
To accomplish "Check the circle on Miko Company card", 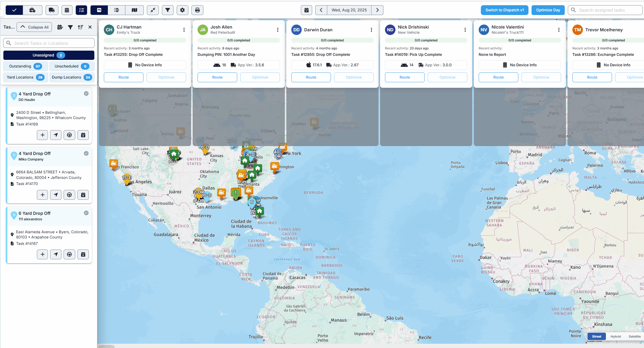I will 86,153.
